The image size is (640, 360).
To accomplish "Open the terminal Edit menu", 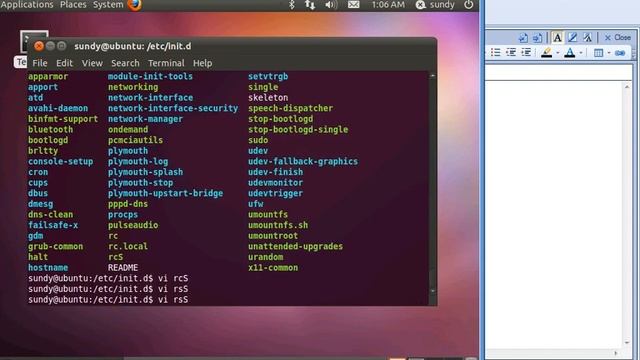I will click(x=64, y=63).
